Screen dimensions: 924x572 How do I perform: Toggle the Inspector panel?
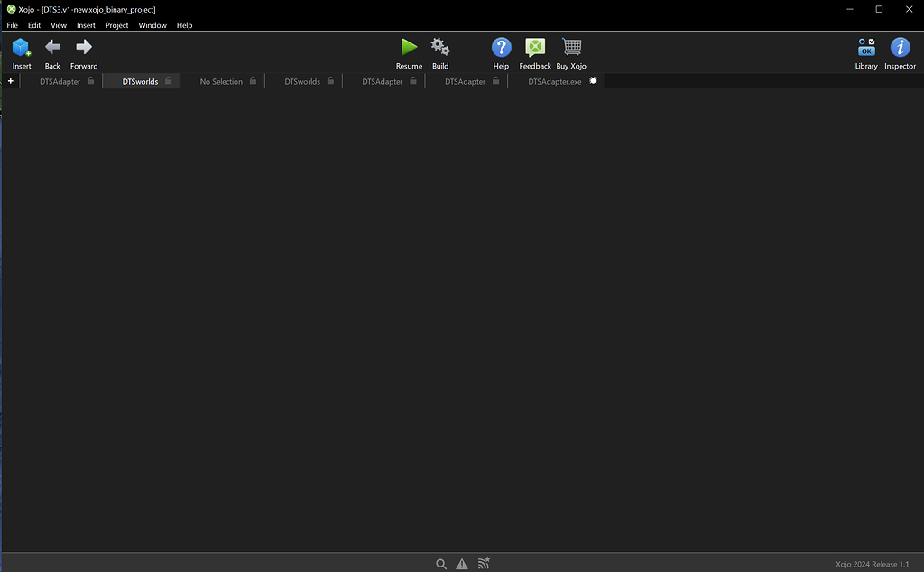pos(899,50)
